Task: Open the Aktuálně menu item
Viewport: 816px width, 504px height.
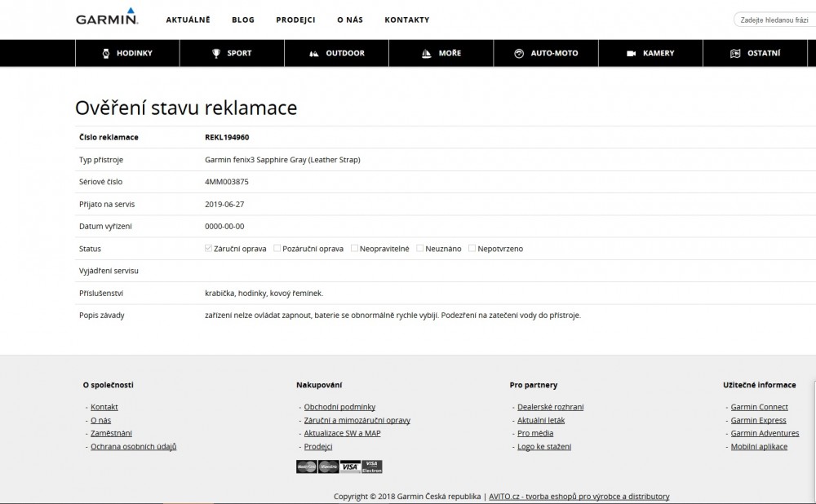Action: (188, 20)
